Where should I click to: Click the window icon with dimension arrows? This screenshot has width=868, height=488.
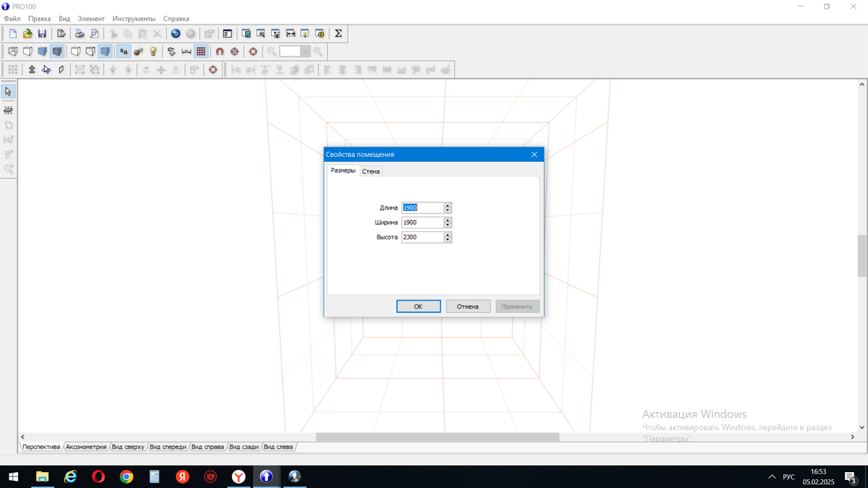click(x=290, y=33)
